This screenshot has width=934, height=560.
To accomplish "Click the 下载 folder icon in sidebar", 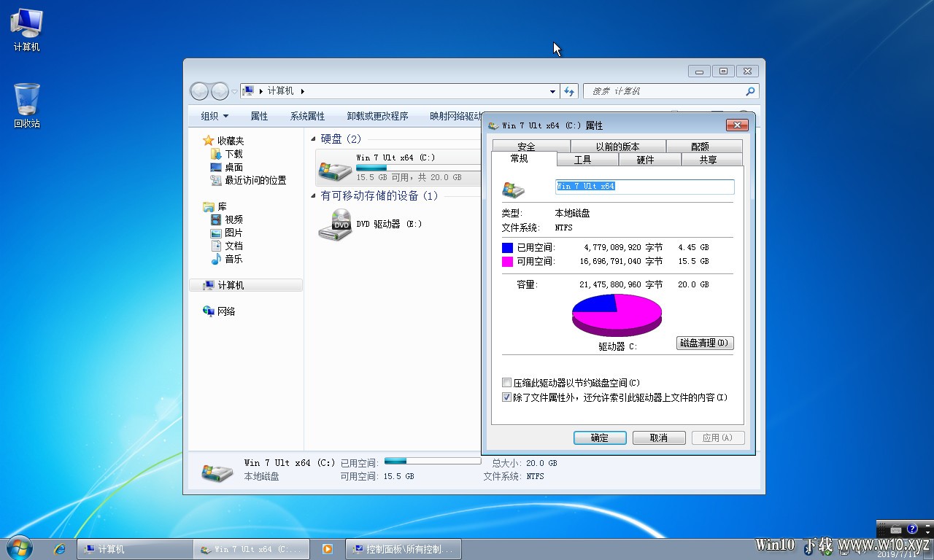I will [216, 154].
